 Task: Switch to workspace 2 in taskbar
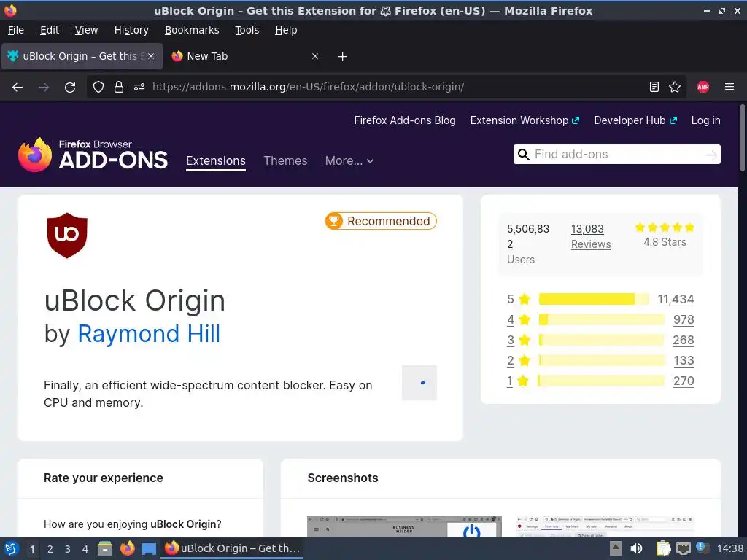click(x=50, y=549)
